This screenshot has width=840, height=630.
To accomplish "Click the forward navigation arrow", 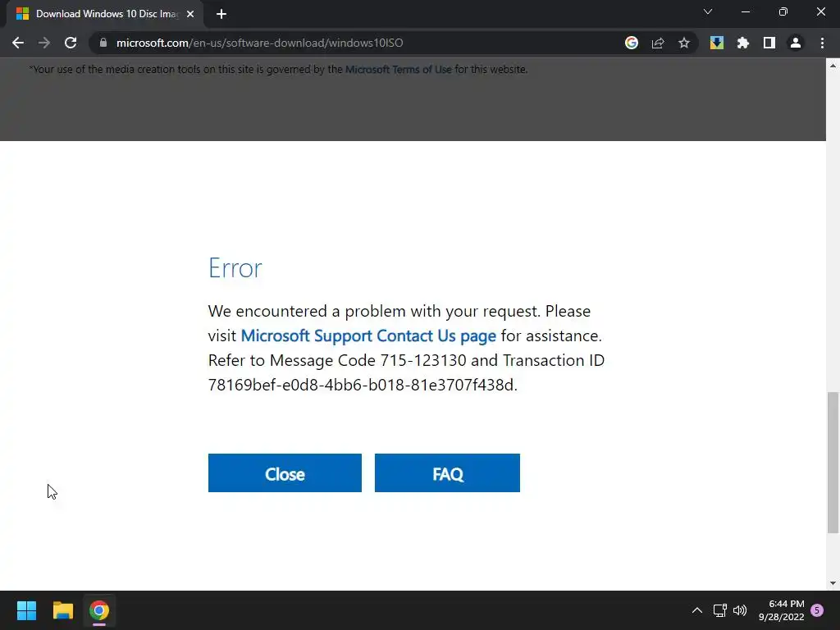I will point(44,43).
